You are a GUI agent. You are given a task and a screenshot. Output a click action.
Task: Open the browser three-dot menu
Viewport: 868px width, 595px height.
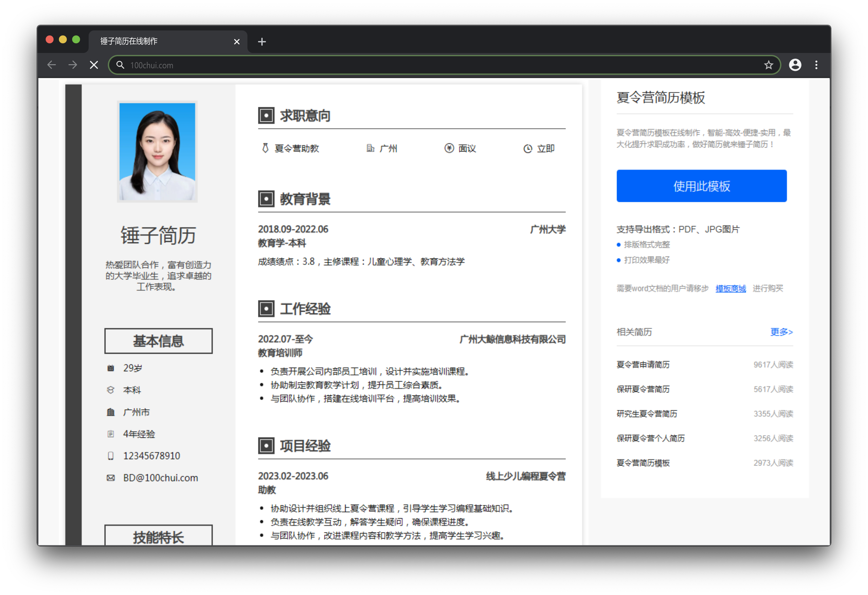click(x=816, y=65)
